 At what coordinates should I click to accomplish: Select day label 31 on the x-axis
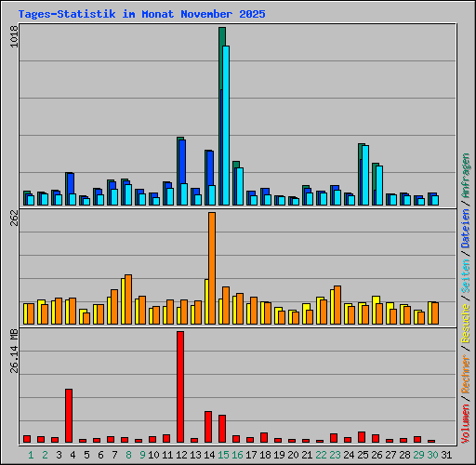[446, 455]
